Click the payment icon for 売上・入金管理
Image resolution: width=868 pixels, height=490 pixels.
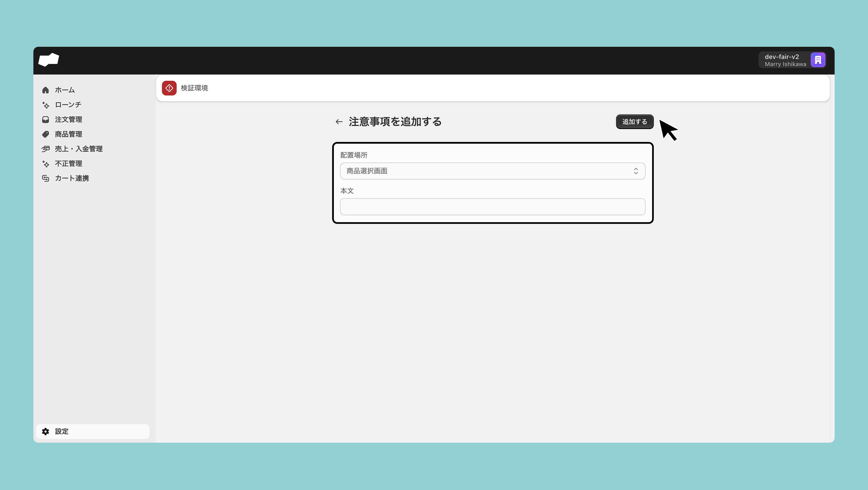[46, 149]
